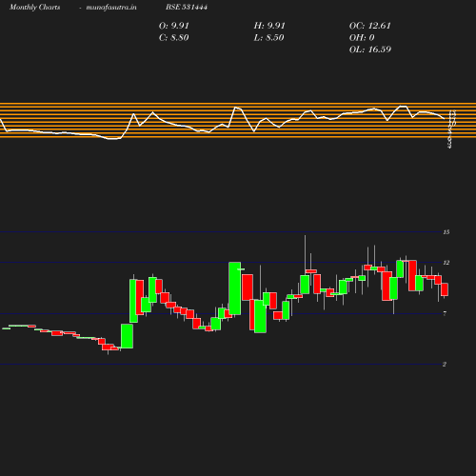This screenshot has width=476, height=476.
Task: Click the last red candle on the chart
Action: pos(445,289)
